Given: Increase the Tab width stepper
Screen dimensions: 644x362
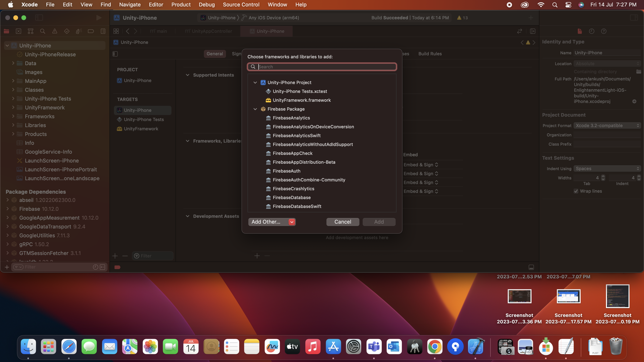Looking at the screenshot, I should (x=603, y=176).
